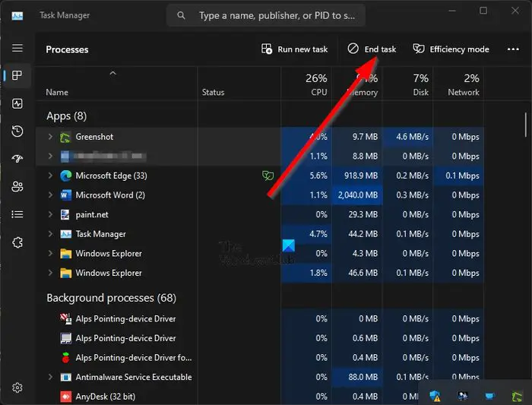The height and width of the screenshot is (405, 532).
Task: Click the Microsoft Word app icon
Action: coord(65,195)
